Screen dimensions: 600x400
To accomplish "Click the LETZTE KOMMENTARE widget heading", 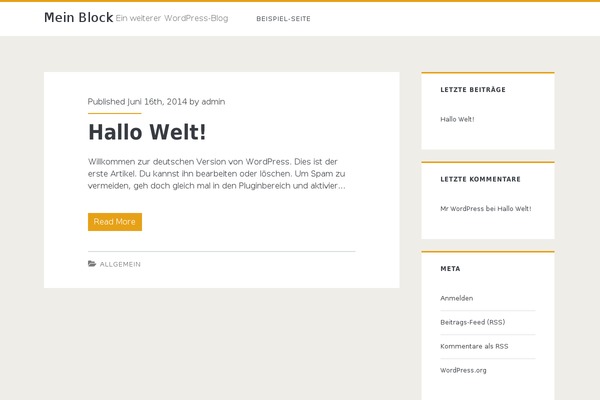I will tap(480, 179).
